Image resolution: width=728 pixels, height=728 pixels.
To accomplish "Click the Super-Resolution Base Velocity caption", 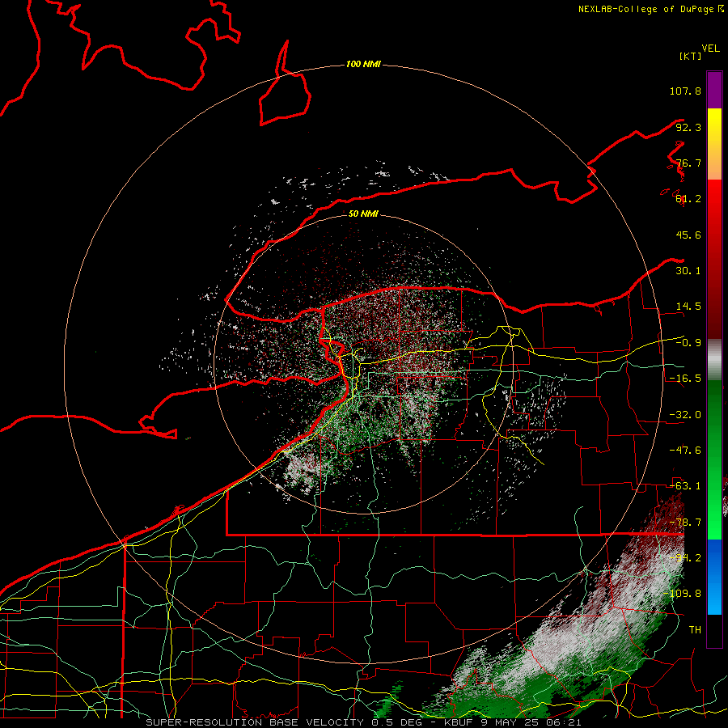I will coord(363,722).
